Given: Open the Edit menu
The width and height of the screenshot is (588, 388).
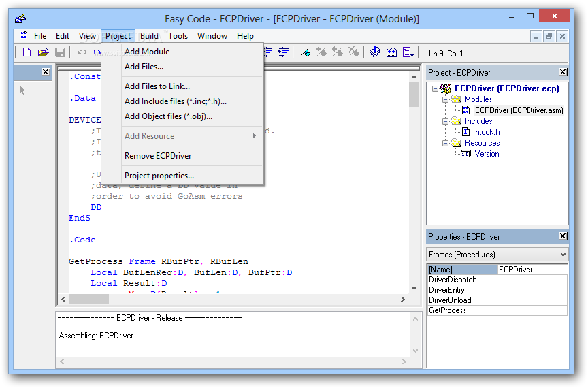Looking at the screenshot, I should (62, 36).
